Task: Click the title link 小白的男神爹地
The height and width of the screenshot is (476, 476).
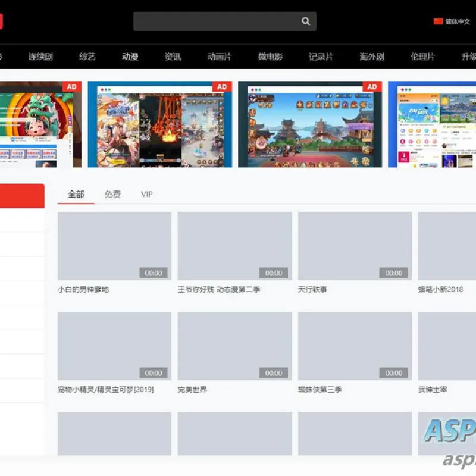Action: (x=83, y=289)
